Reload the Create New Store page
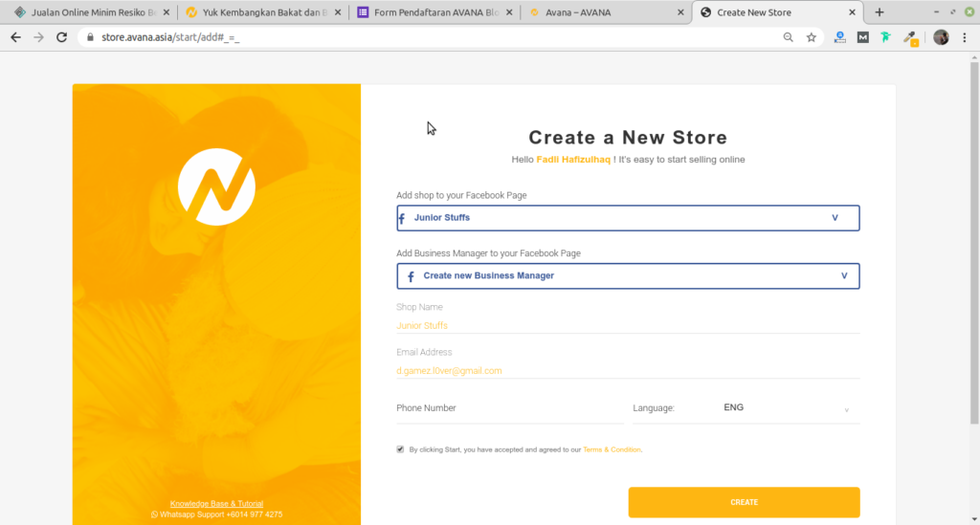 61,37
